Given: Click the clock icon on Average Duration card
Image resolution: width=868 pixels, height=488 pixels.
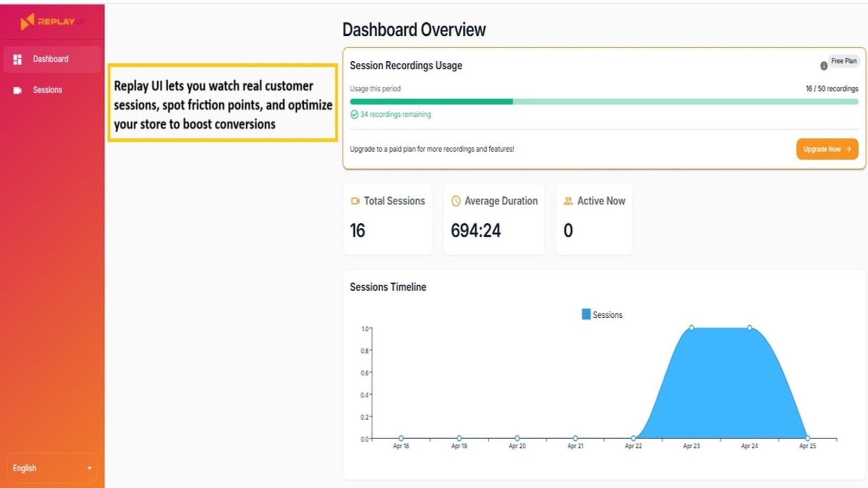Looking at the screenshot, I should (456, 201).
